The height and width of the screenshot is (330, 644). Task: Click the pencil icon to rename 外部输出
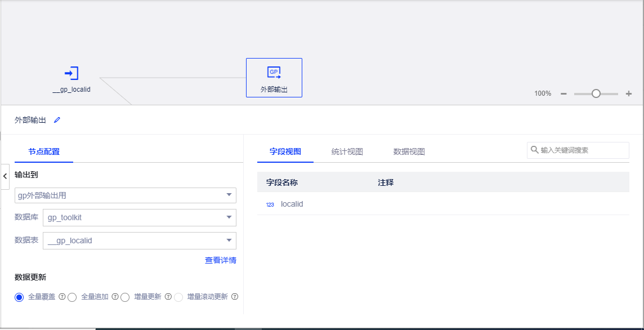point(56,120)
